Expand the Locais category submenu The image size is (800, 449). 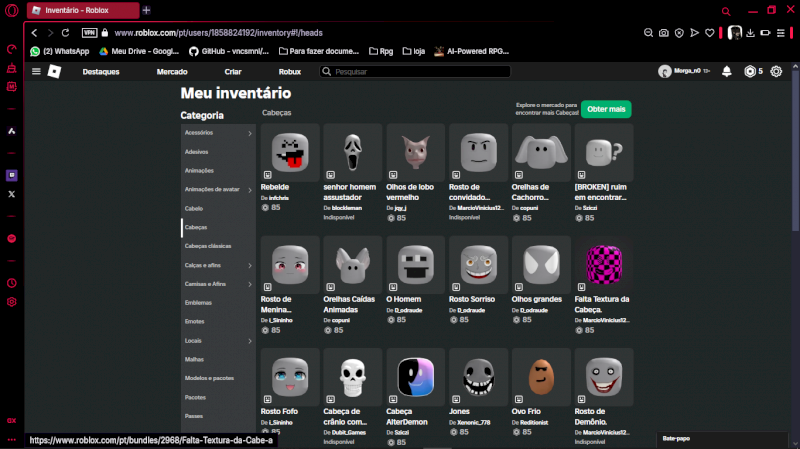click(x=250, y=340)
